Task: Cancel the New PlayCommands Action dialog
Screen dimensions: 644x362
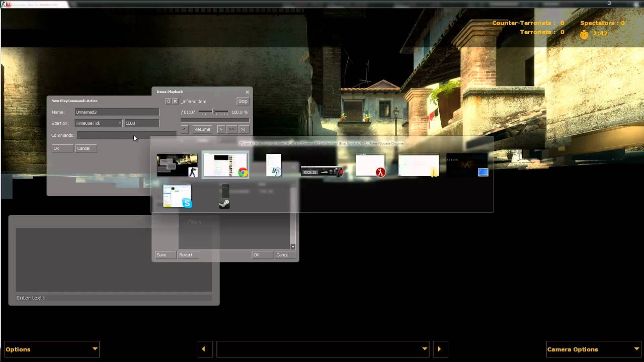Action: pyautogui.click(x=86, y=148)
